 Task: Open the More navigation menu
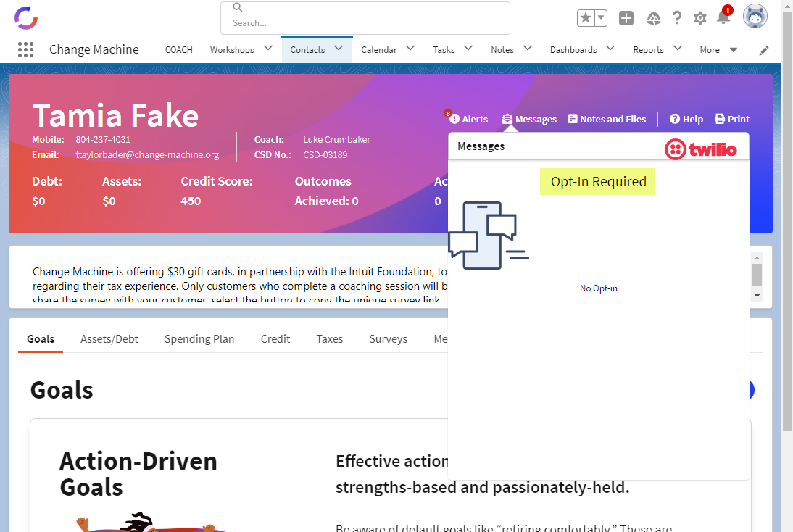point(718,49)
